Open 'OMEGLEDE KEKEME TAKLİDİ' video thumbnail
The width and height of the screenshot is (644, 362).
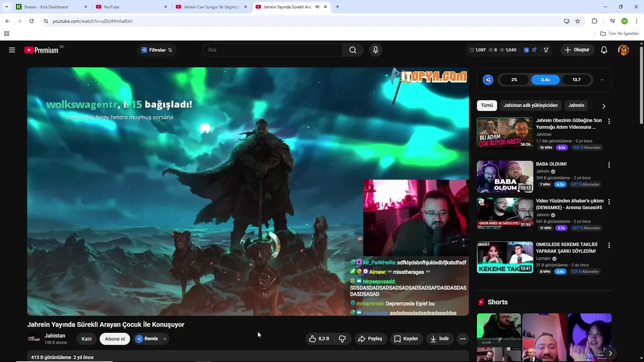point(505,257)
